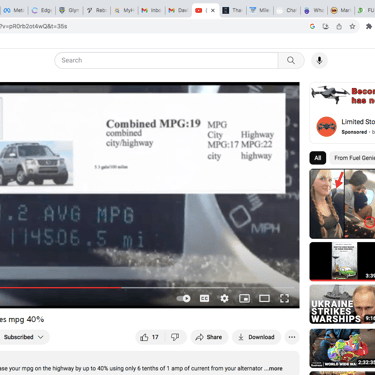Bookmark this page with star icon
Image resolution: width=375 pixels, height=375 pixels.
(352, 26)
